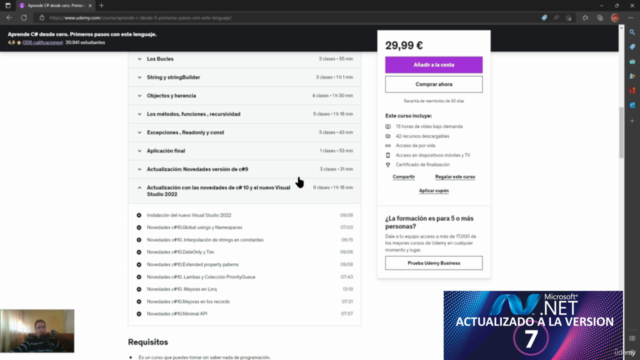The image size is (640, 360).
Task: Open the Favorites star icon in toolbar
Action: pyautogui.click(x=585, y=18)
